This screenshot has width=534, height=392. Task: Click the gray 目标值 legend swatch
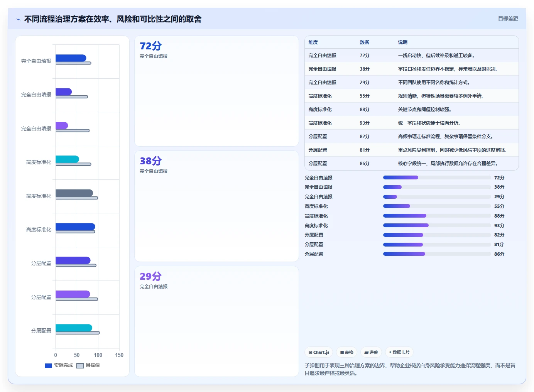[x=80, y=366]
